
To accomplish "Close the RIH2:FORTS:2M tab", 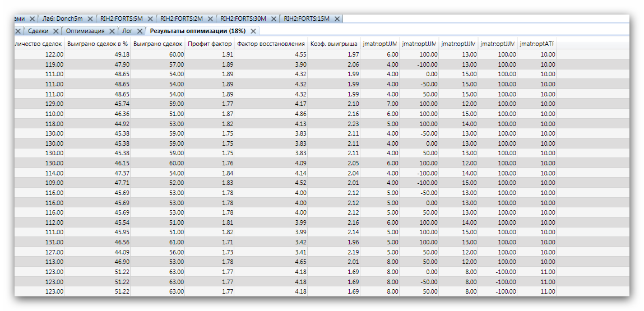I will 210,19.
